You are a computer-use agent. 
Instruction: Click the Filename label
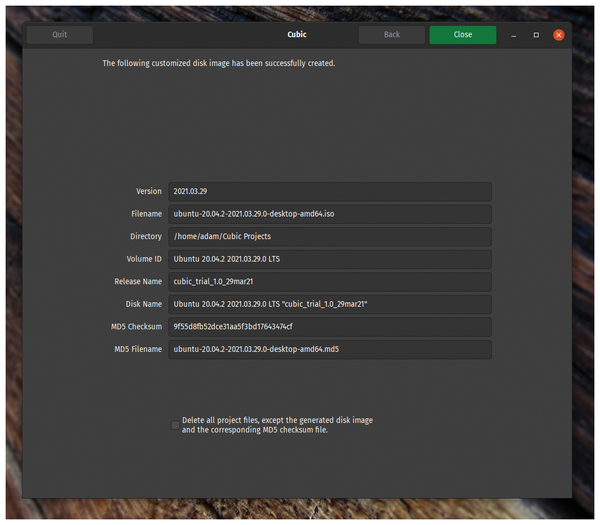coord(147,214)
